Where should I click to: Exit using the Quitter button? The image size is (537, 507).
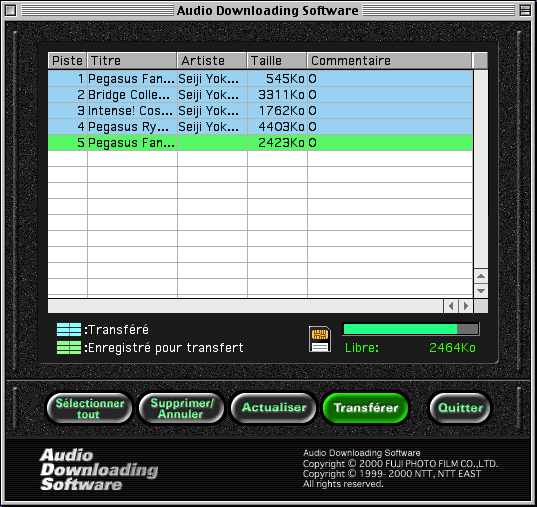pos(460,408)
